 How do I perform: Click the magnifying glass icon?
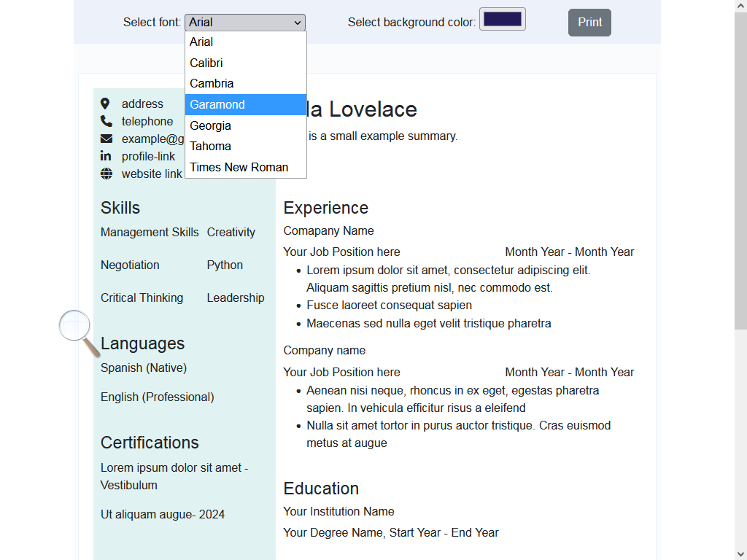pos(80,332)
